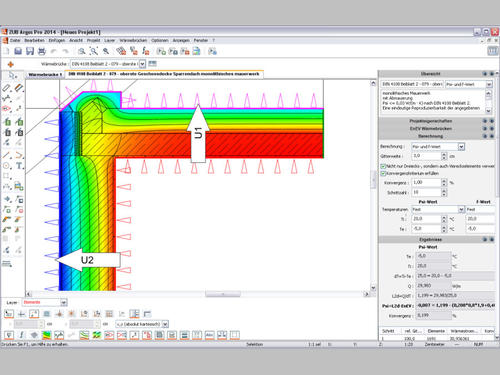
Task: Click the Psi-Wert Ti temperature field showing 20,0
Action: click(x=426, y=219)
